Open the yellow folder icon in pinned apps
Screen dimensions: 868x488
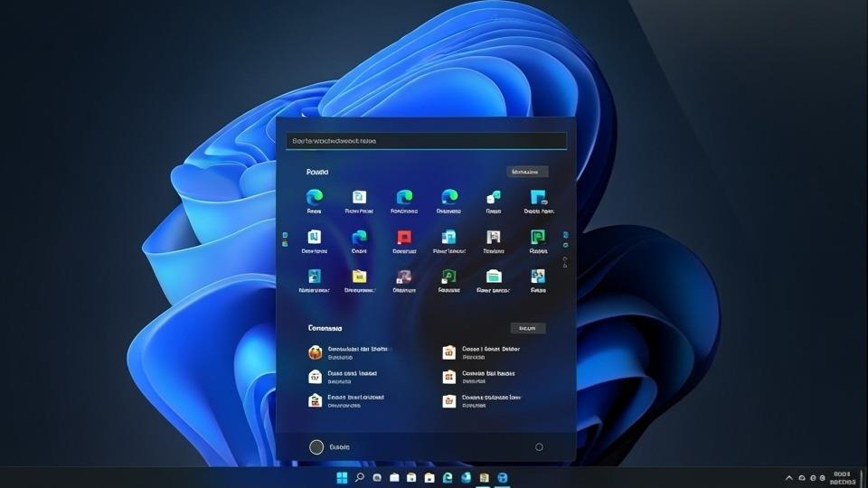(359, 277)
